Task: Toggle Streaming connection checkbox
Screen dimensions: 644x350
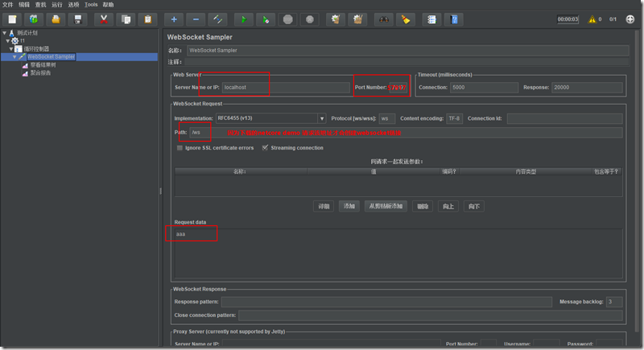Action: pyautogui.click(x=266, y=148)
